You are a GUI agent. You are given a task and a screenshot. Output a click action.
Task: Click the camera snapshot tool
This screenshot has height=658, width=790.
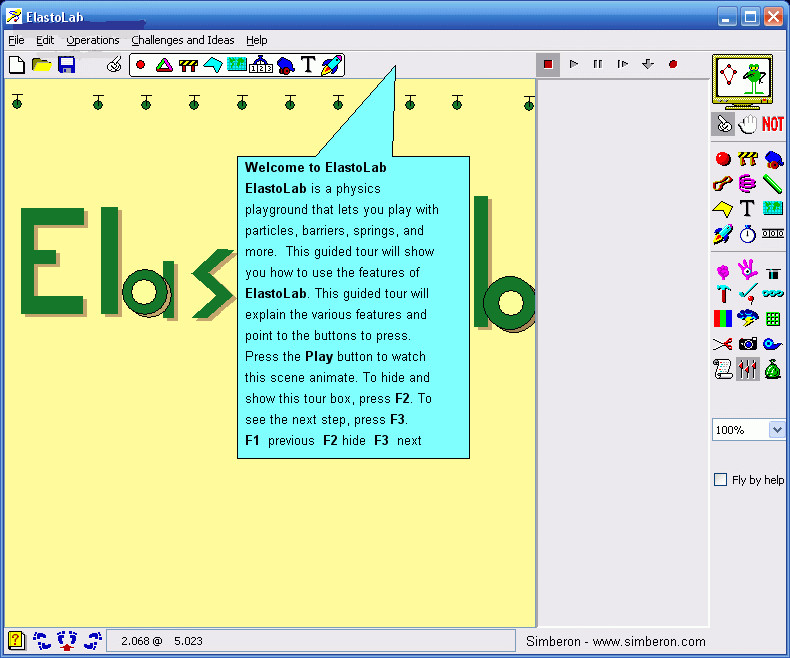(x=748, y=344)
